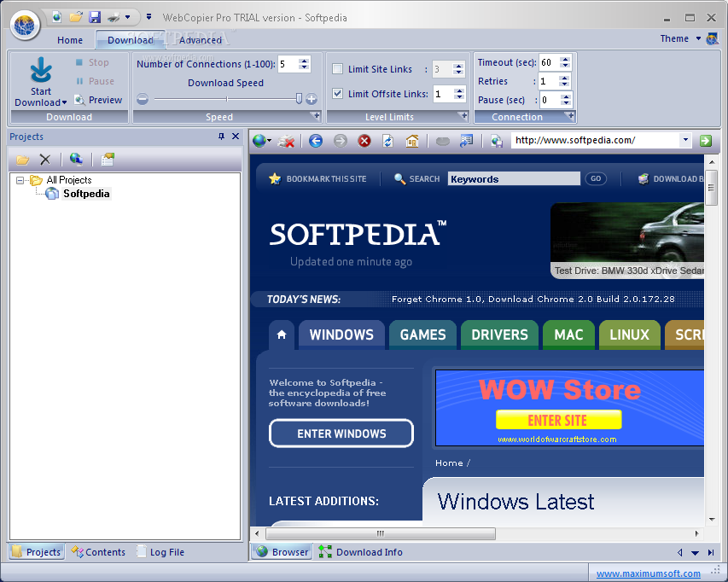Screen dimensions: 728x582
Task: Switch to the Home ribbon tab
Action: tap(70, 40)
